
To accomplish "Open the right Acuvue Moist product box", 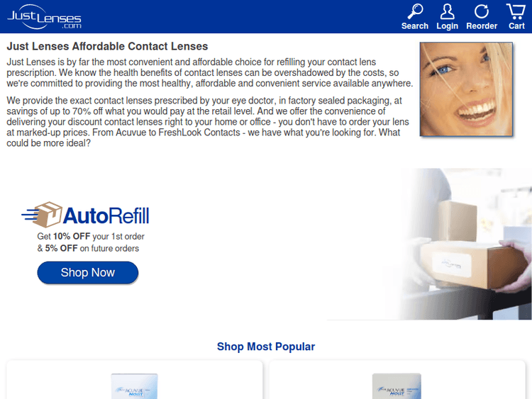I will [397, 386].
